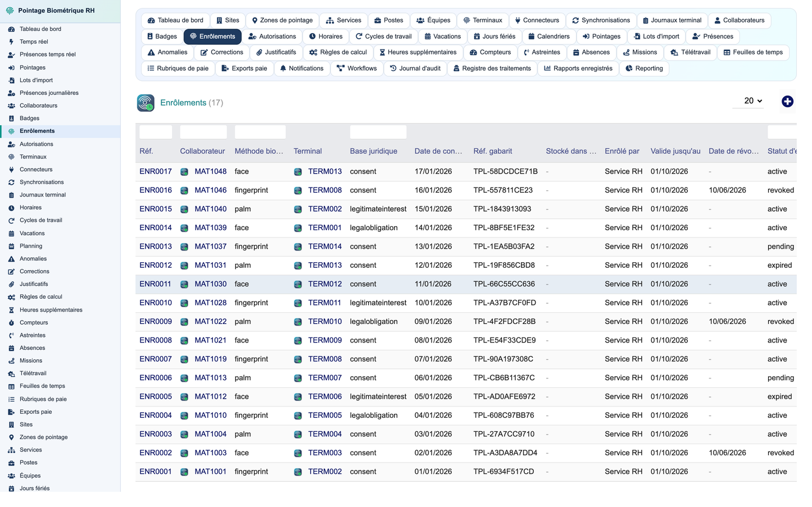Click the terminal icon next to TERM014

(298, 247)
